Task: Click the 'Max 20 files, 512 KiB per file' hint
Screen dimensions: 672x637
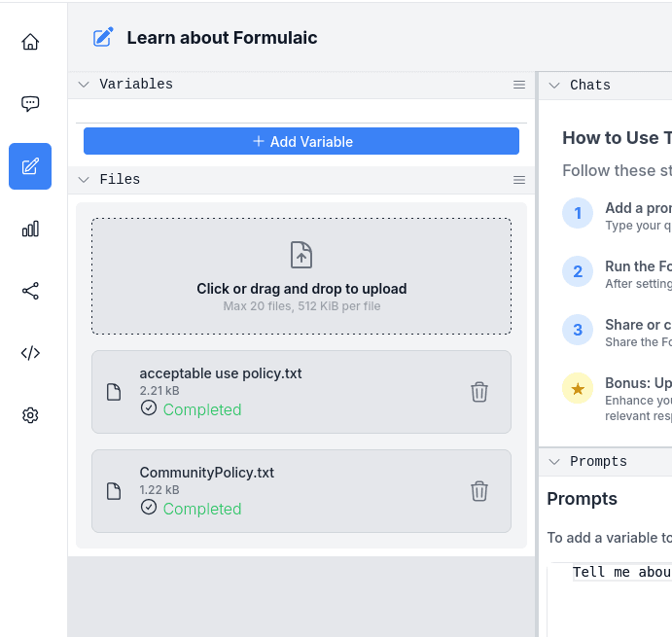Action: 301,306
